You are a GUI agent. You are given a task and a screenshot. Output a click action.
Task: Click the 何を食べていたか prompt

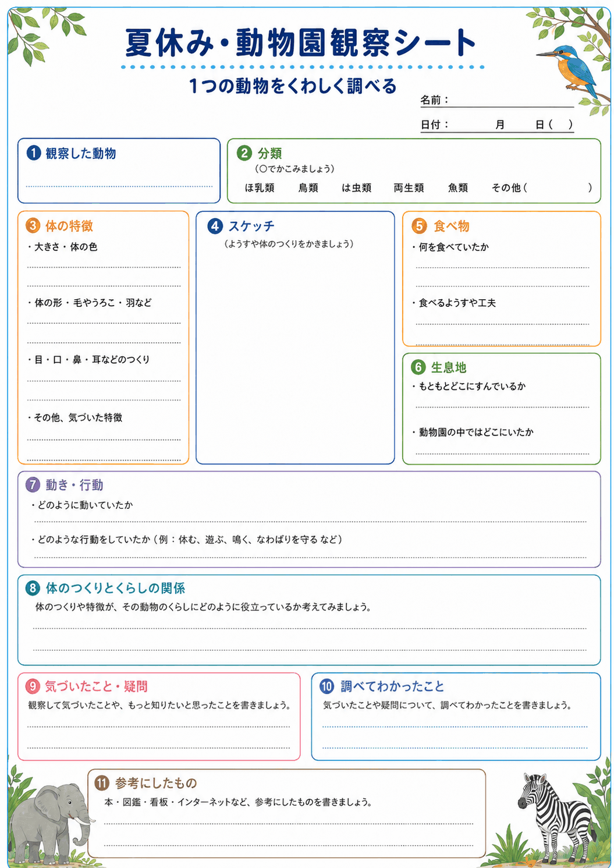point(450,247)
